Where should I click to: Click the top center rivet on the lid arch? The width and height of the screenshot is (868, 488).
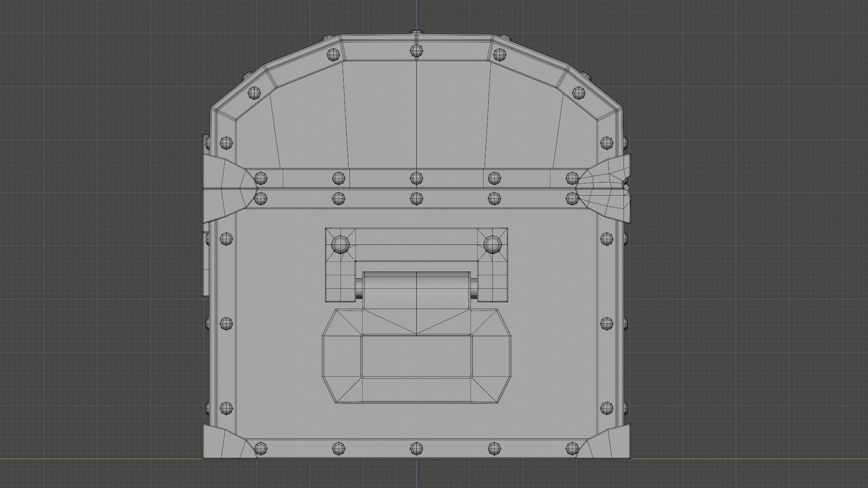[x=416, y=51]
